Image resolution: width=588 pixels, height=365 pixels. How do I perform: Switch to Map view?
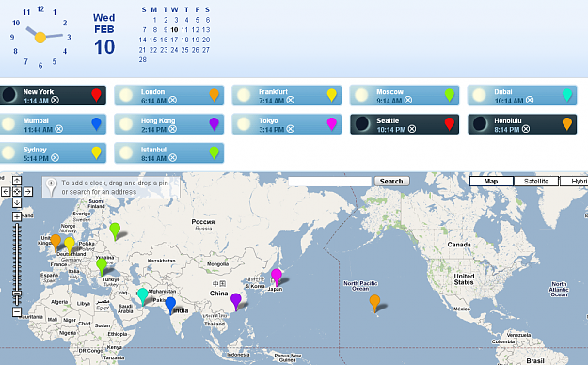pos(491,182)
